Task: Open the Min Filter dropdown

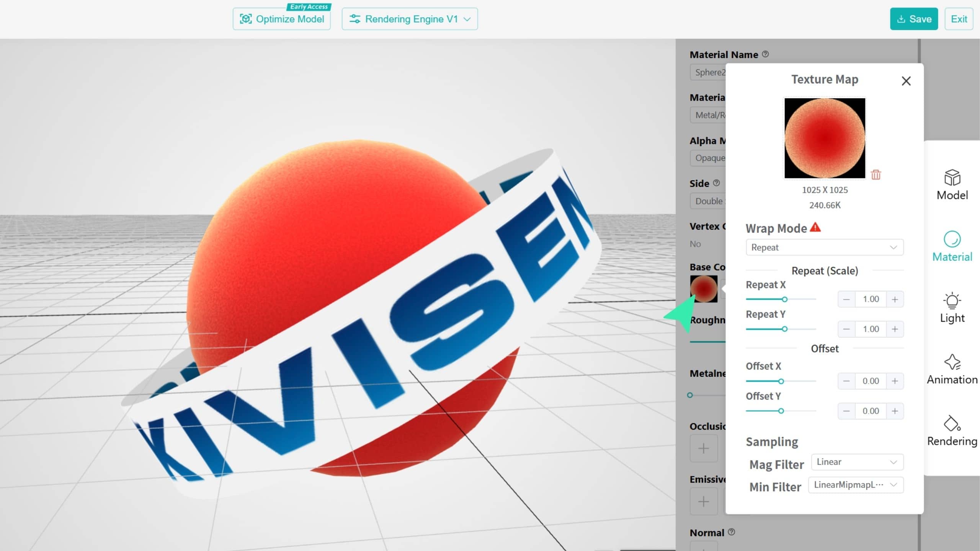Action: point(856,485)
